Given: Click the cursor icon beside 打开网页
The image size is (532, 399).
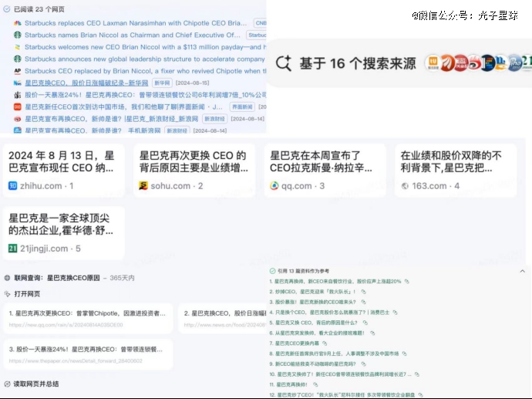Looking at the screenshot, I should click(x=7, y=294).
